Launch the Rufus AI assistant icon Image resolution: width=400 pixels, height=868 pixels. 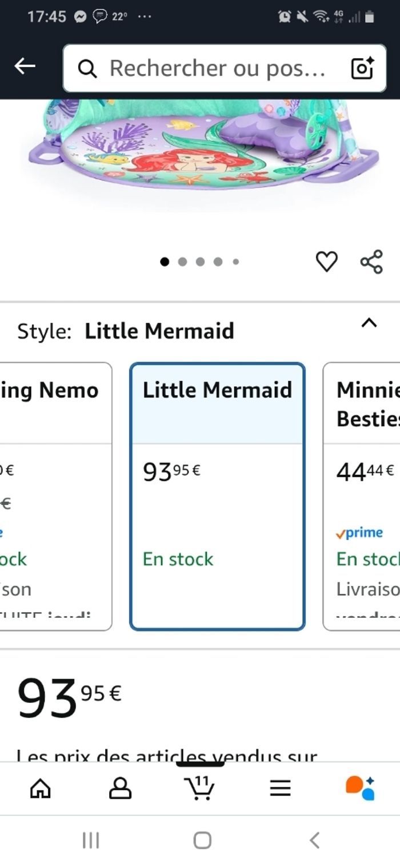[x=360, y=789]
